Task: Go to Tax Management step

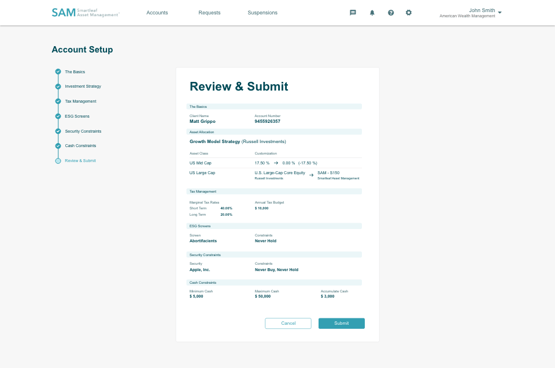Action: (x=80, y=101)
